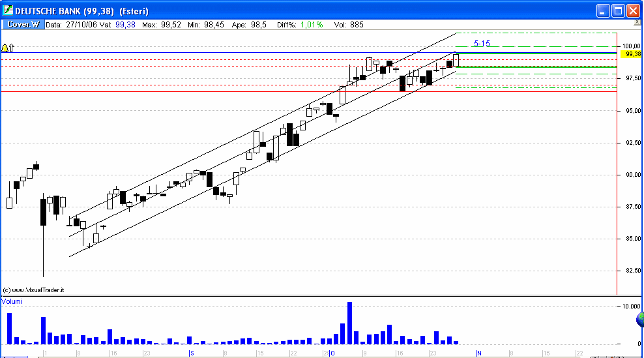The height and width of the screenshot is (358, 644).
Task: Click the chart window icon in title bar
Action: pyautogui.click(x=7, y=10)
